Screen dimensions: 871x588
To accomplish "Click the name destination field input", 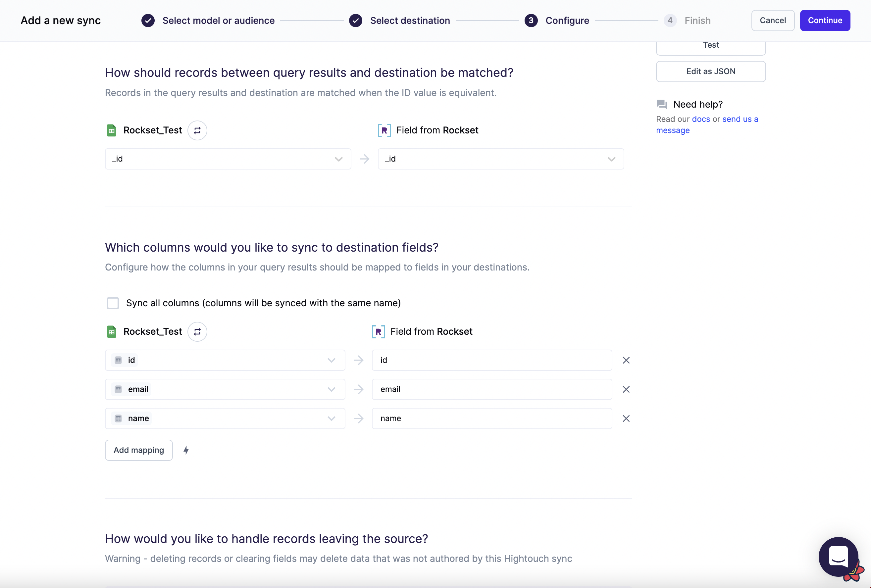I will point(492,418).
